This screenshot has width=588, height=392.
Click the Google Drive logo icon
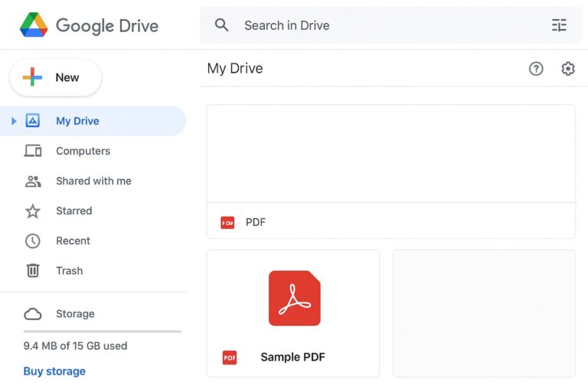pyautogui.click(x=34, y=25)
